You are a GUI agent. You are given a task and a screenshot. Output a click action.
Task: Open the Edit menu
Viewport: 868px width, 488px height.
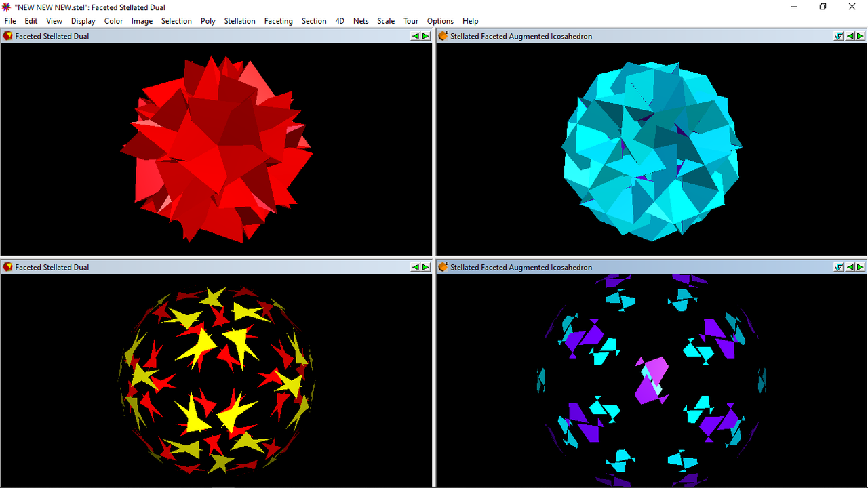31,21
